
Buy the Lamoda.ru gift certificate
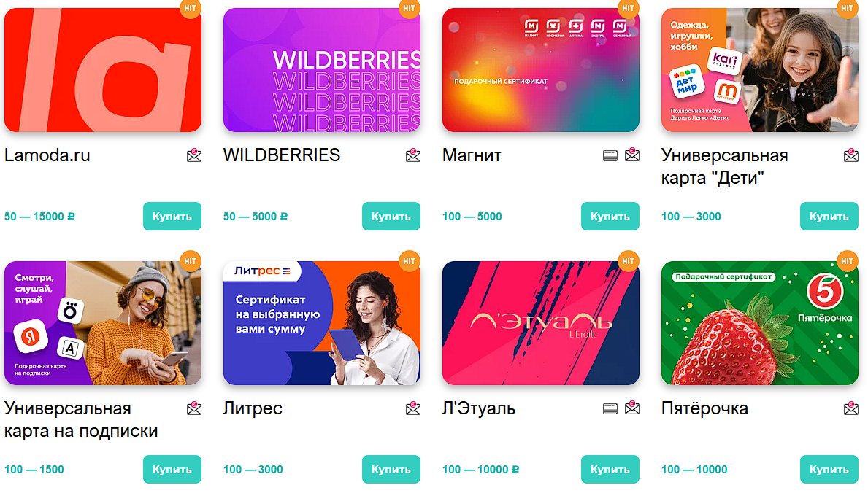click(x=172, y=217)
